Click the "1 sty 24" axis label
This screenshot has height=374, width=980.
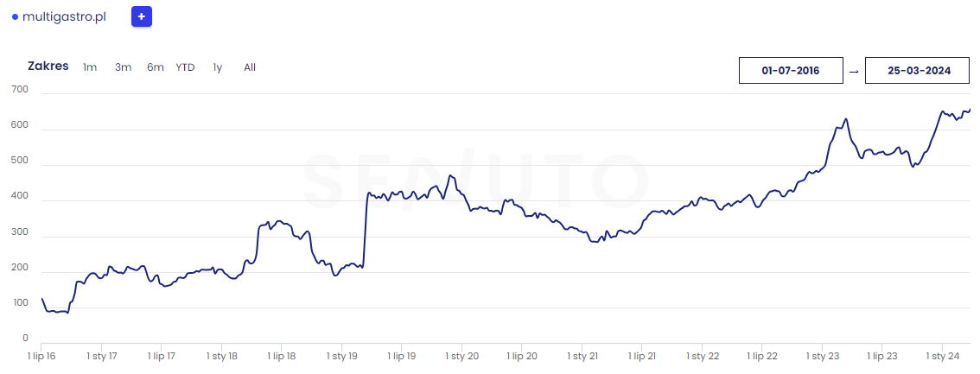(x=944, y=356)
